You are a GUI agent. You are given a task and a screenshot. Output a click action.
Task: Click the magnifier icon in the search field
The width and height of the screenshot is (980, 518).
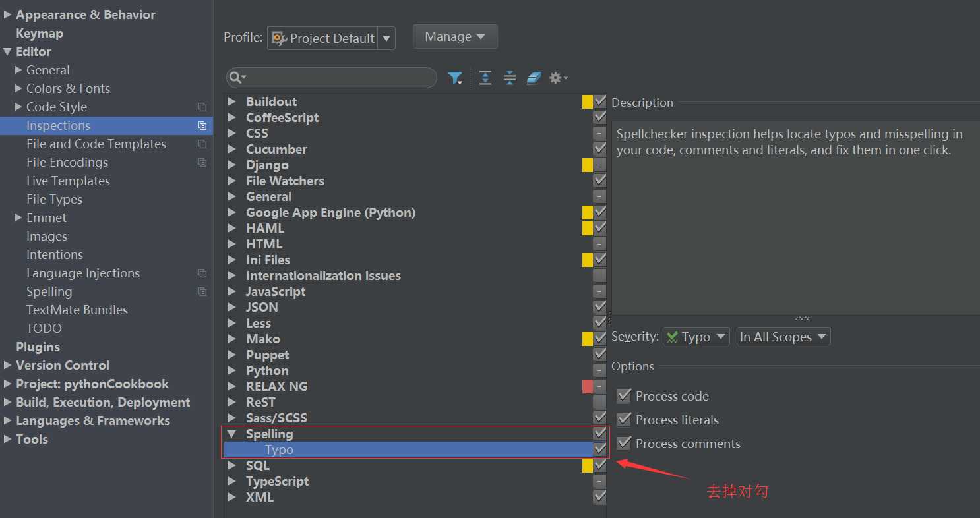pos(236,78)
